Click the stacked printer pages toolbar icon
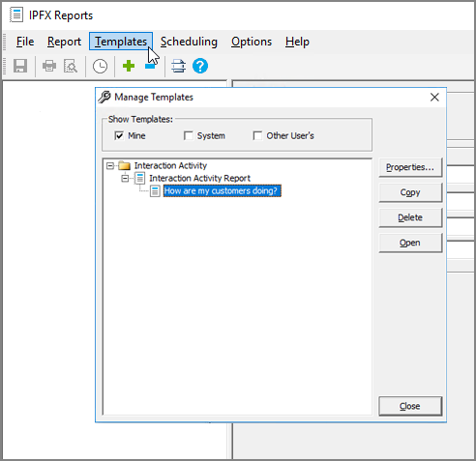Image resolution: width=476 pixels, height=461 pixels. coord(178,66)
